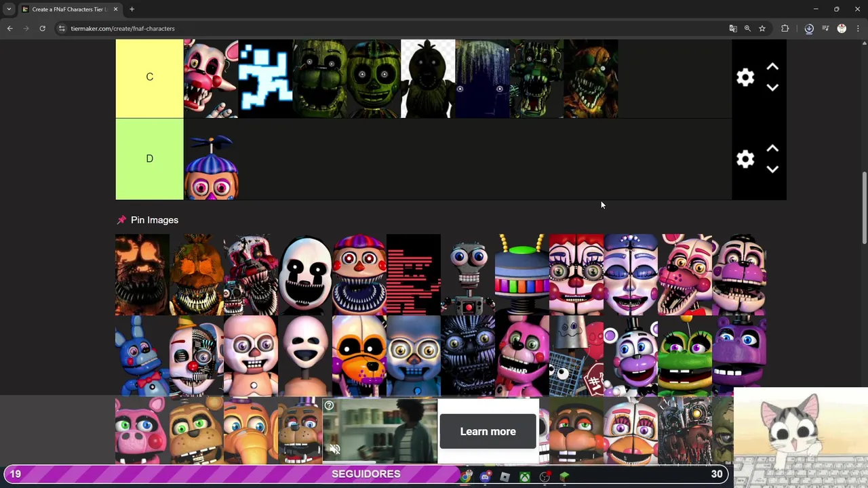Viewport: 868px width, 488px height.
Task: Click the green D tier label
Action: [149, 159]
